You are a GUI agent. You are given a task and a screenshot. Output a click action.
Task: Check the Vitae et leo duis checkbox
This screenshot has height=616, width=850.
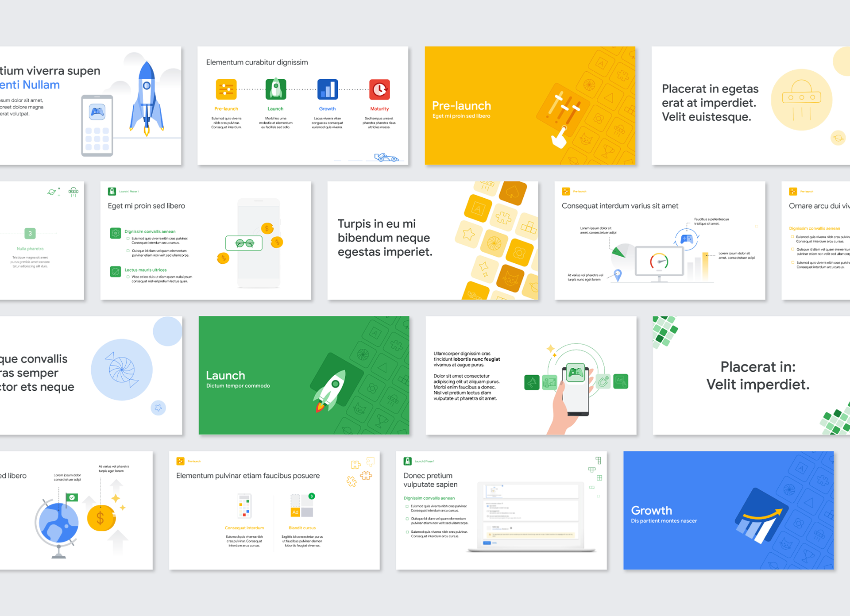[x=128, y=277]
